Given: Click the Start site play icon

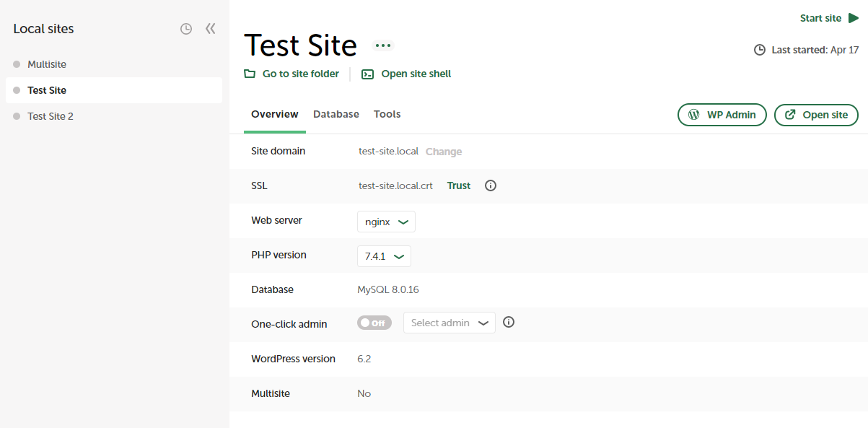Looking at the screenshot, I should 854,18.
